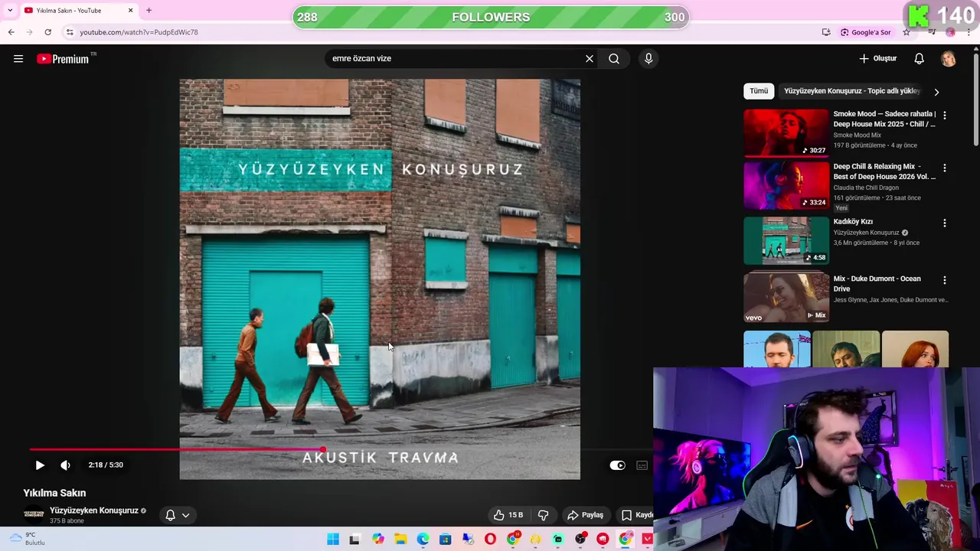Open the Kadıköy Kızı video title

(853, 222)
